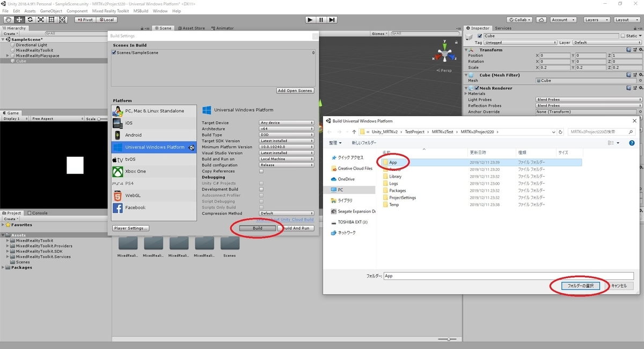Click キャンセル button in file dialog
Screen dimensions: 644x349
tap(619, 286)
